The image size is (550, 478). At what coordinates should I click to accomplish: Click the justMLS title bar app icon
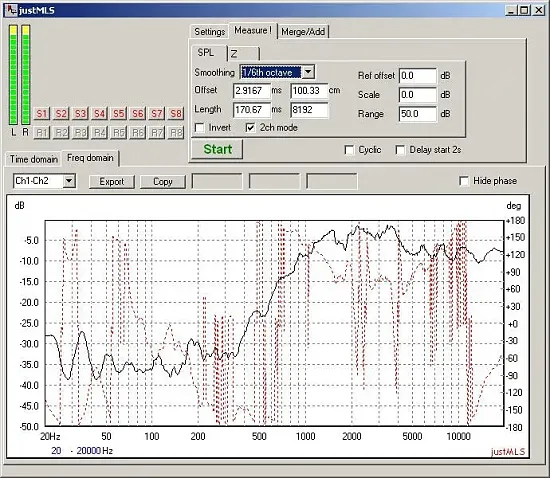pos(12,10)
